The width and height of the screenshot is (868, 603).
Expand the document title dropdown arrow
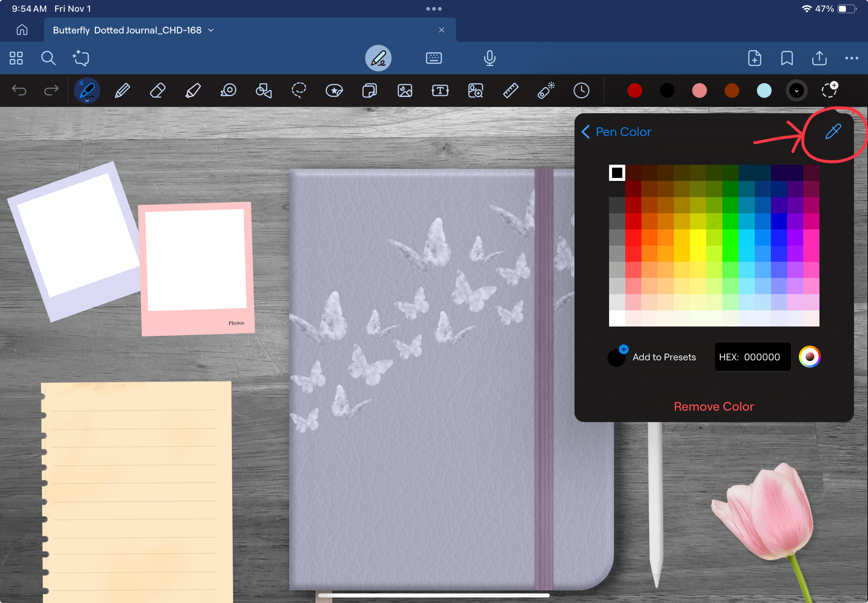211,30
